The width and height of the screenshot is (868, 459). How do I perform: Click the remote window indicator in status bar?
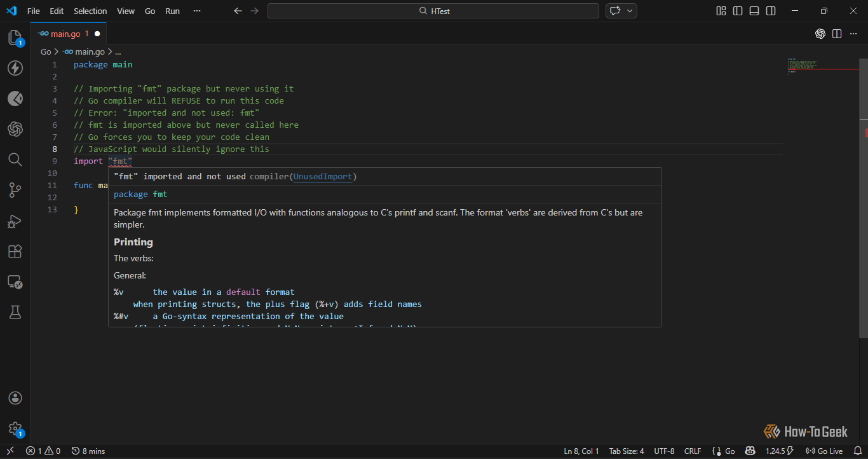pyautogui.click(x=10, y=451)
